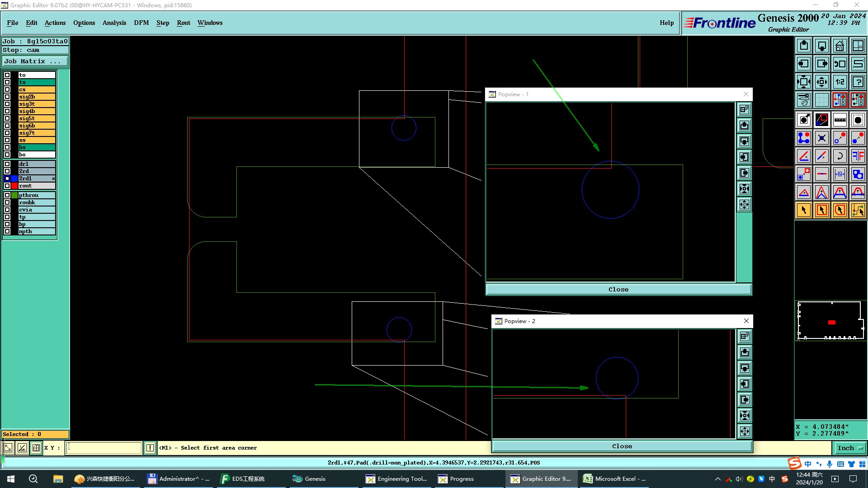Click the rotate arrow tool icon

[x=840, y=156]
